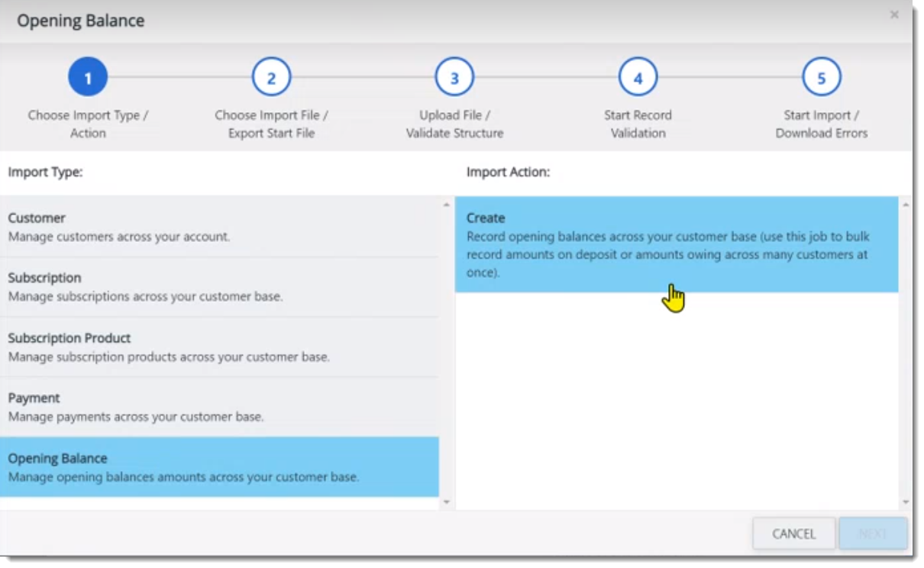Select the Create import action
This screenshot has height=568, width=924.
click(x=677, y=244)
